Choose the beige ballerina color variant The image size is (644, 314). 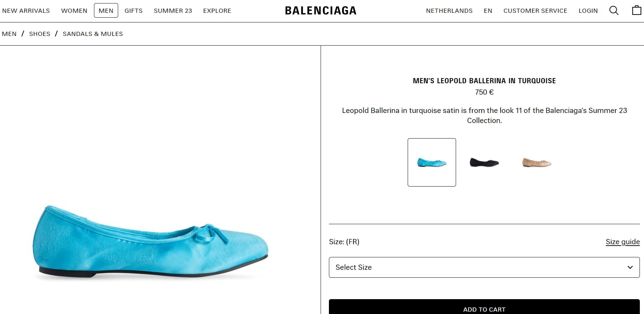tap(537, 162)
